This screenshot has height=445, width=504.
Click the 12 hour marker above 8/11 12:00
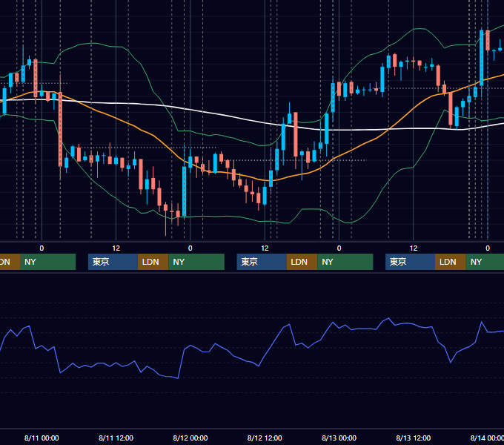coord(116,248)
